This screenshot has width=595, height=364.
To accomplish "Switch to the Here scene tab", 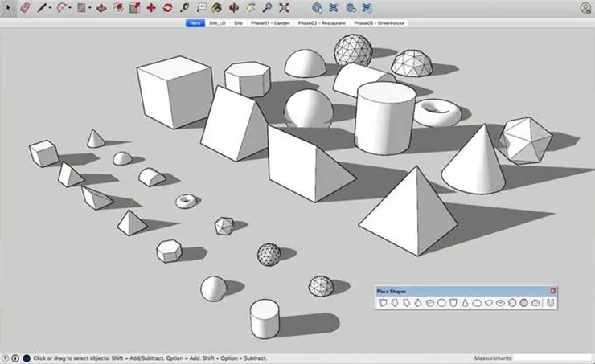I will 195,23.
